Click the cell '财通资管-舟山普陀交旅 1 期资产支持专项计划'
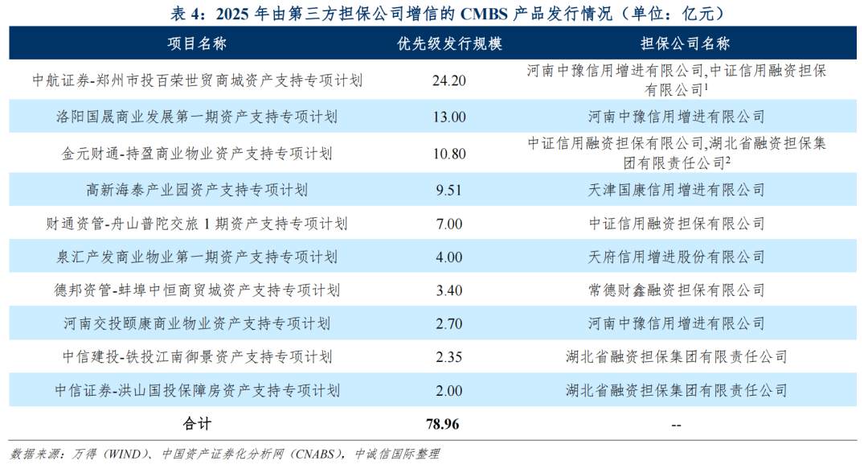The height and width of the screenshot is (473, 868). [x=197, y=224]
